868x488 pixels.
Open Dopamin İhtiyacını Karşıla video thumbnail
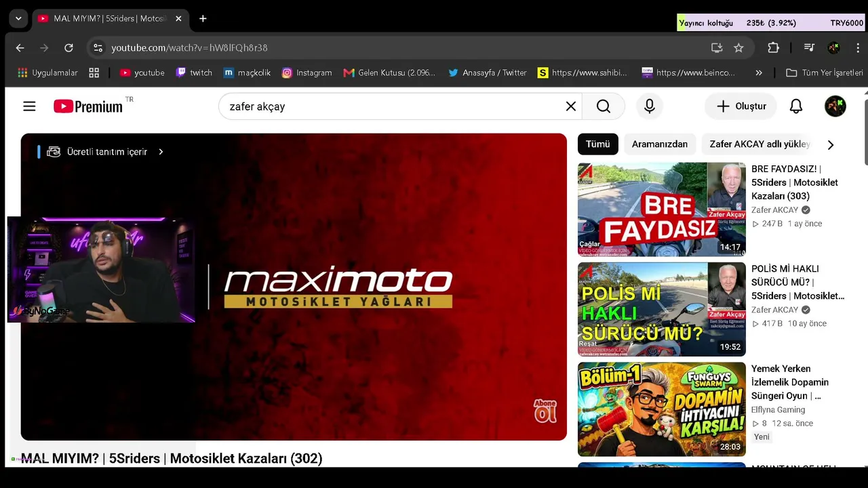pos(662,409)
